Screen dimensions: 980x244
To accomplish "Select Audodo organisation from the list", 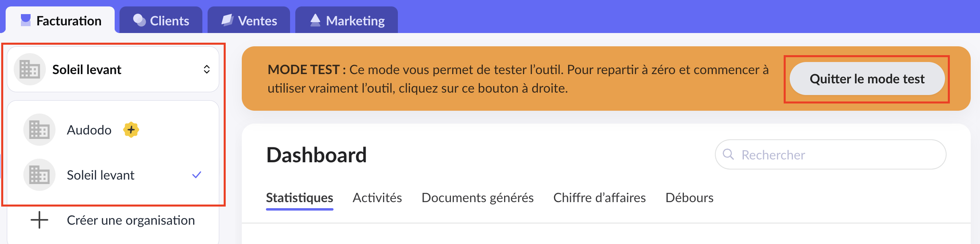I will (89, 130).
